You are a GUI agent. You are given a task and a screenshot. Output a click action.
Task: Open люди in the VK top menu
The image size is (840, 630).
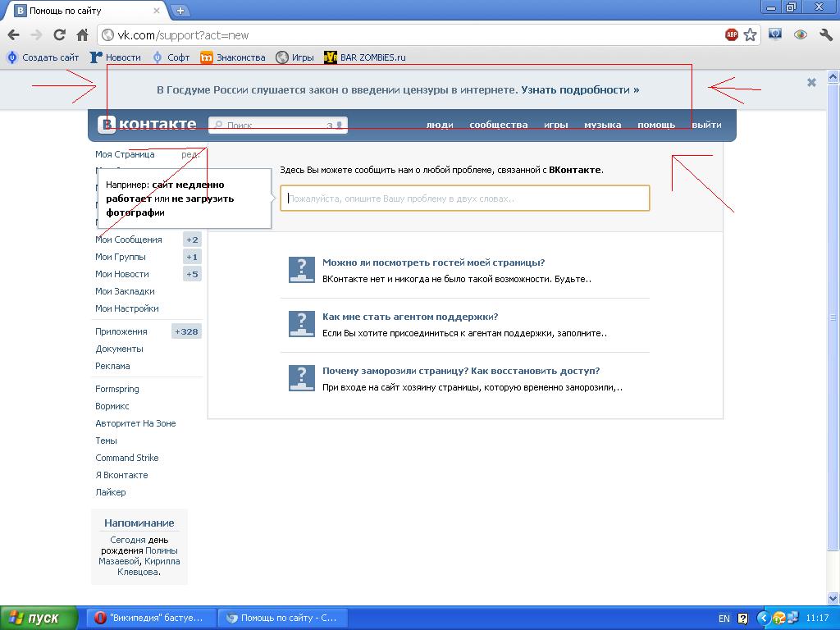pos(440,125)
